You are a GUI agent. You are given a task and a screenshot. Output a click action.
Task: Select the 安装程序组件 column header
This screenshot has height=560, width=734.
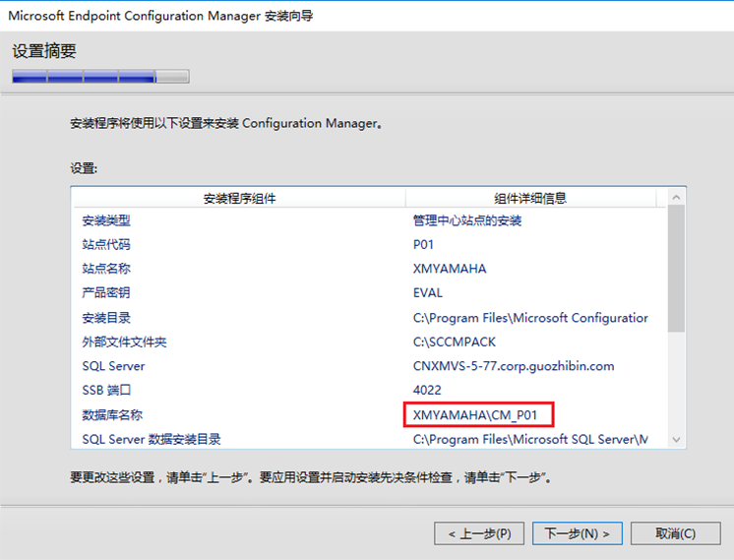(239, 198)
